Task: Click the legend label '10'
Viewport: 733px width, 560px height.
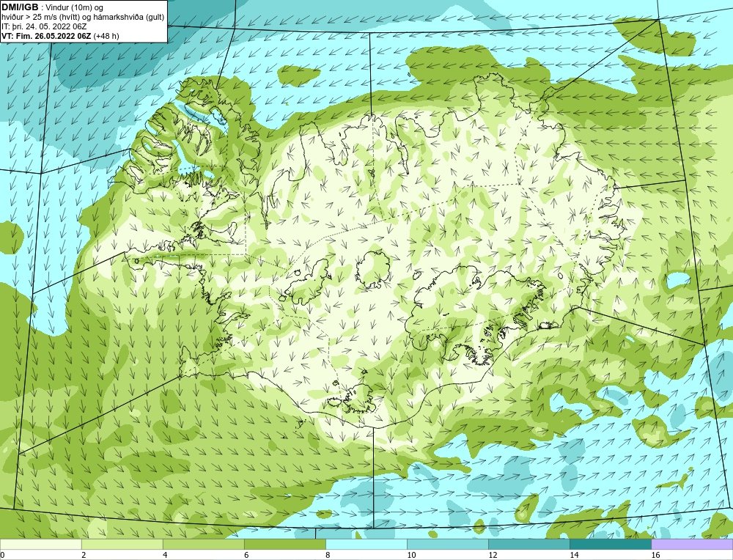Action: (411, 555)
